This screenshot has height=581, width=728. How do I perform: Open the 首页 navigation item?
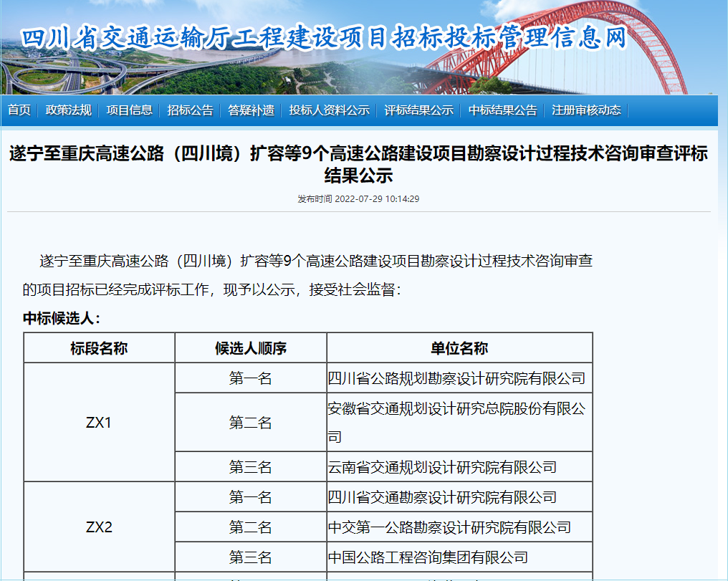point(19,110)
